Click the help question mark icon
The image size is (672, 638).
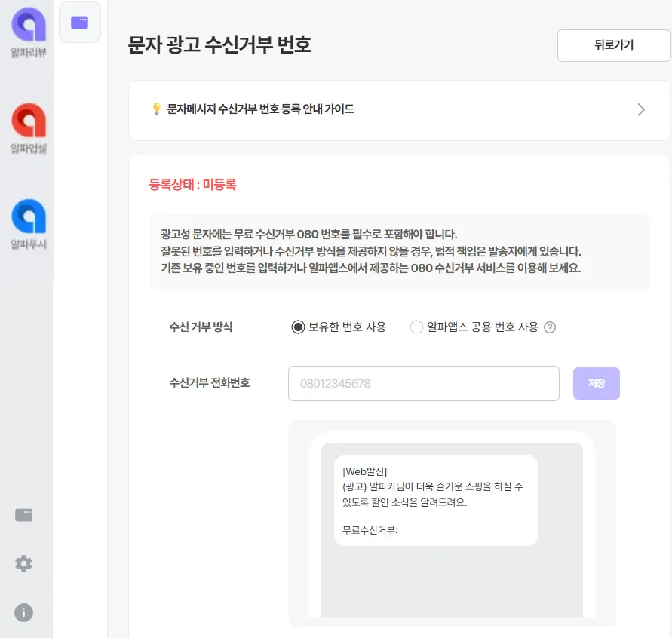tap(550, 327)
